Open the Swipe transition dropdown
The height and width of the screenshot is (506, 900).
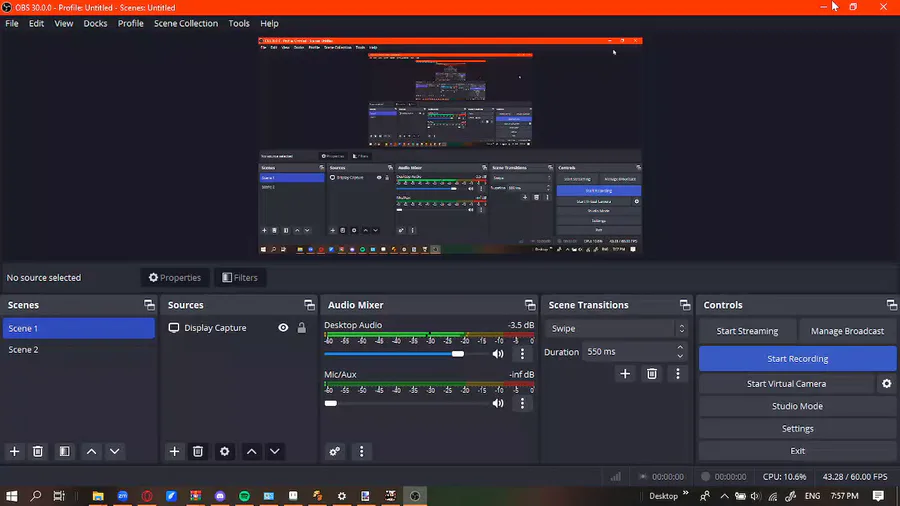pyautogui.click(x=616, y=329)
